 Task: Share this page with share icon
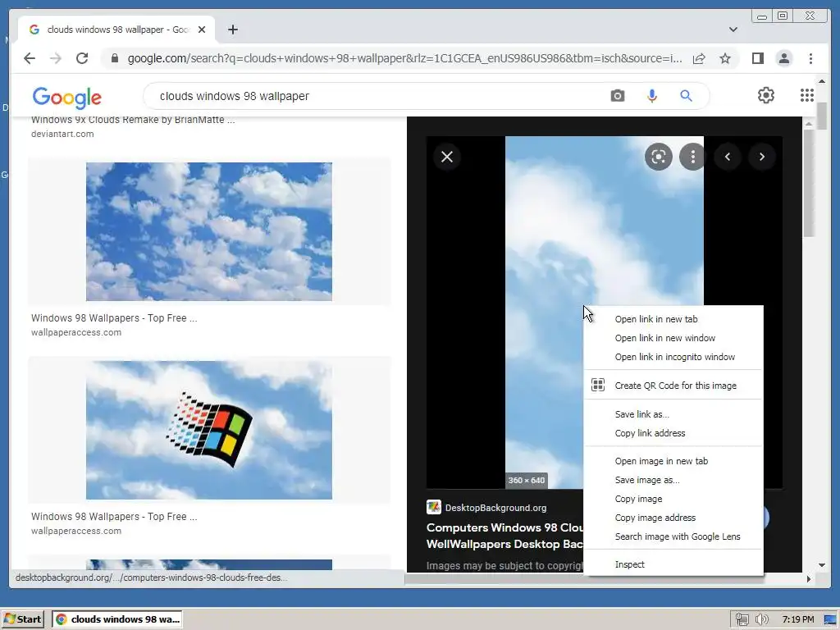click(699, 58)
